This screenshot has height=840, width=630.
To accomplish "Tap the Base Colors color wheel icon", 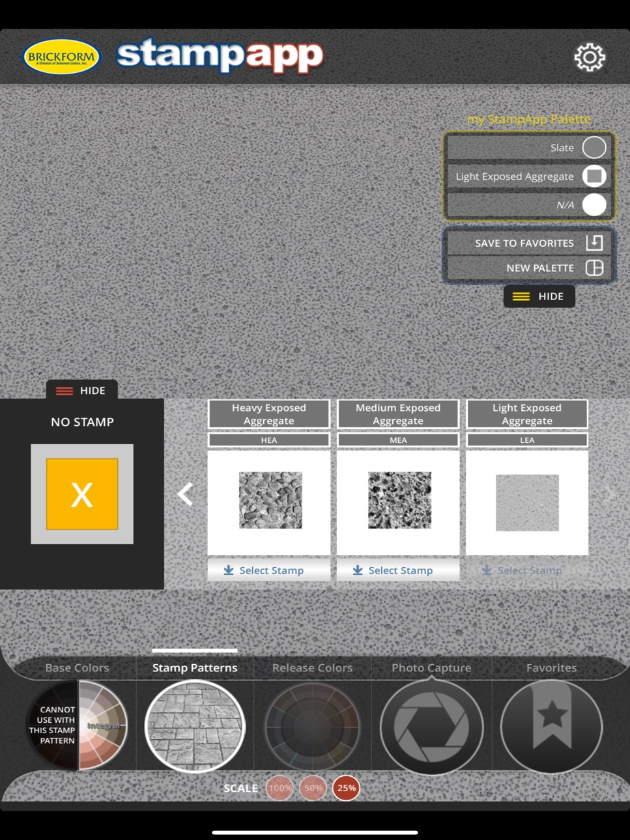I will [x=77, y=725].
